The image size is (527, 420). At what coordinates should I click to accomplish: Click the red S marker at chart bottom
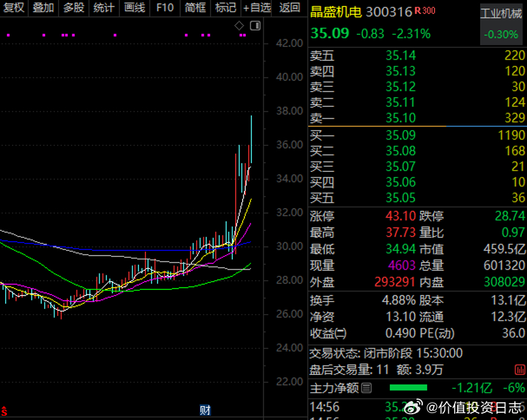4,411
